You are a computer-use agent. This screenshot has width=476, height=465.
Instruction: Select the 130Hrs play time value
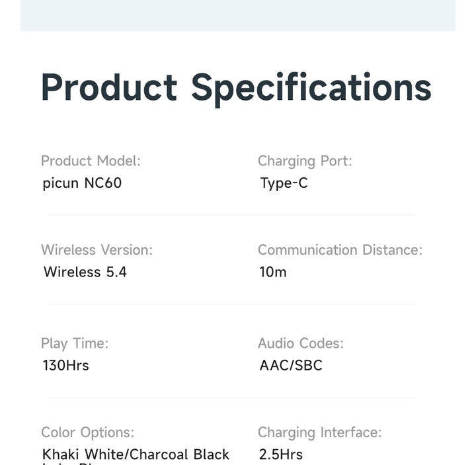point(65,365)
